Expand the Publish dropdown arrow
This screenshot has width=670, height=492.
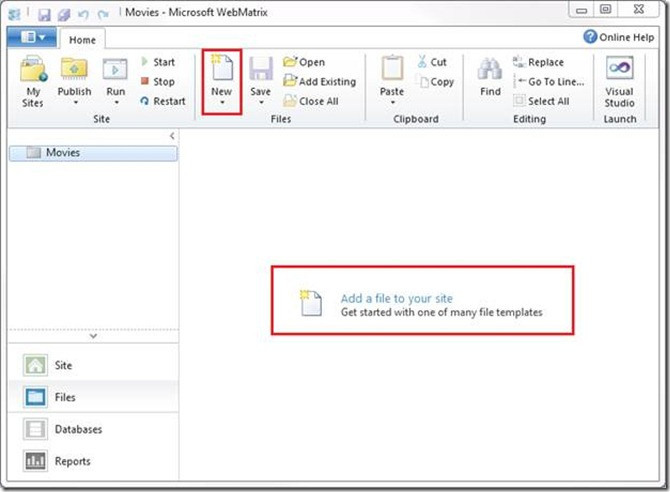[x=75, y=102]
